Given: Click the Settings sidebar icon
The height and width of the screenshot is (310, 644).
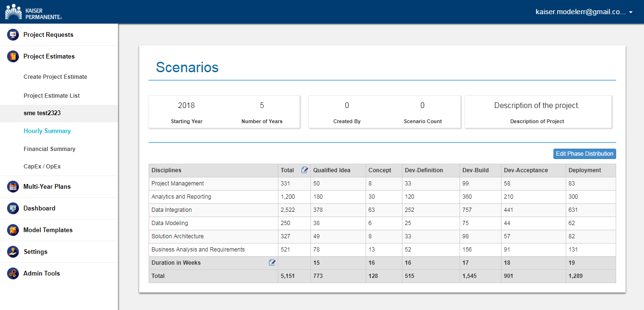Looking at the screenshot, I should click(13, 252).
